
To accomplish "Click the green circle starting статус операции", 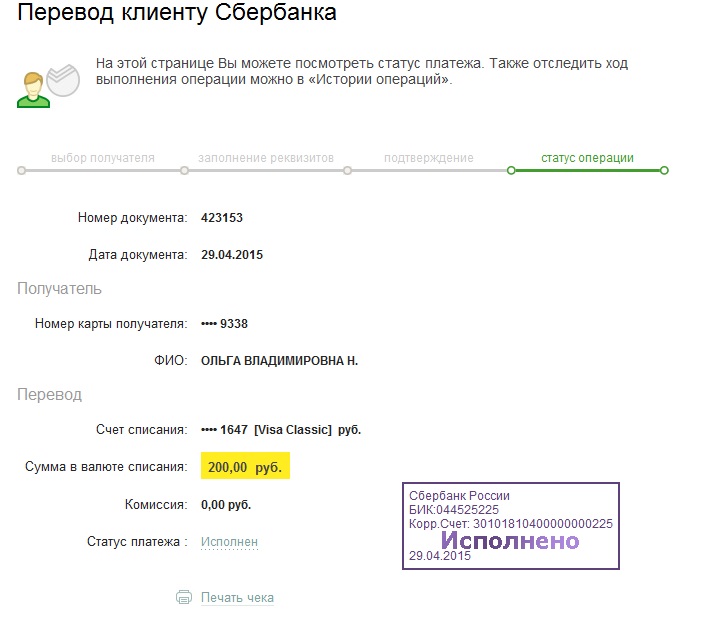I will (511, 171).
